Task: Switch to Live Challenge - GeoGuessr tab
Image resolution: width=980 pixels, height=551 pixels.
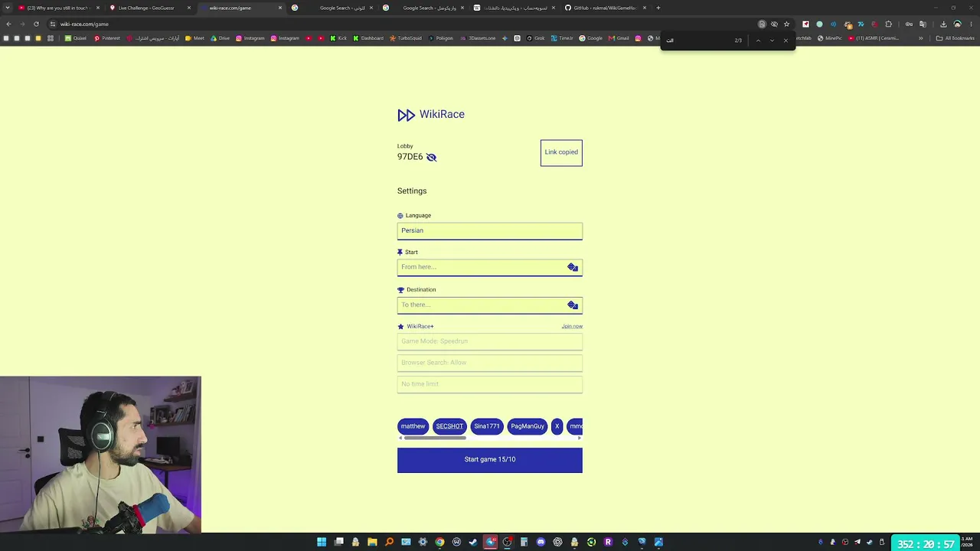Action: tap(150, 8)
